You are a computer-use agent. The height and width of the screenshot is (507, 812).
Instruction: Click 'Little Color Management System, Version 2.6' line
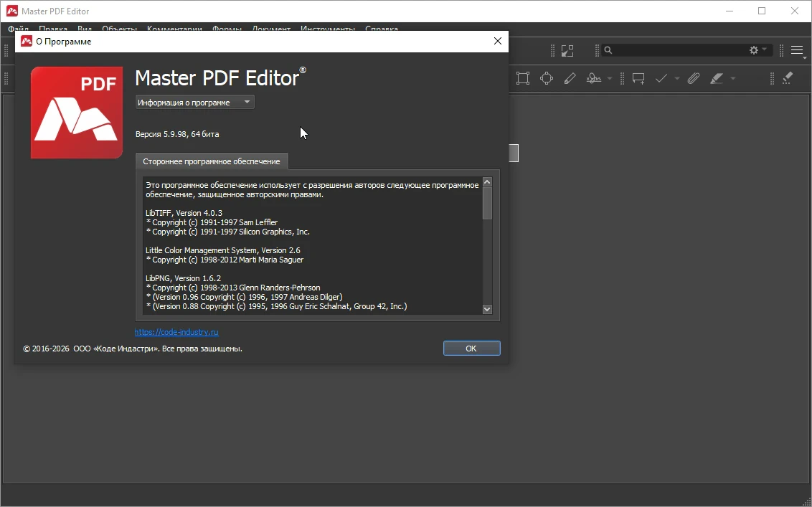(222, 250)
